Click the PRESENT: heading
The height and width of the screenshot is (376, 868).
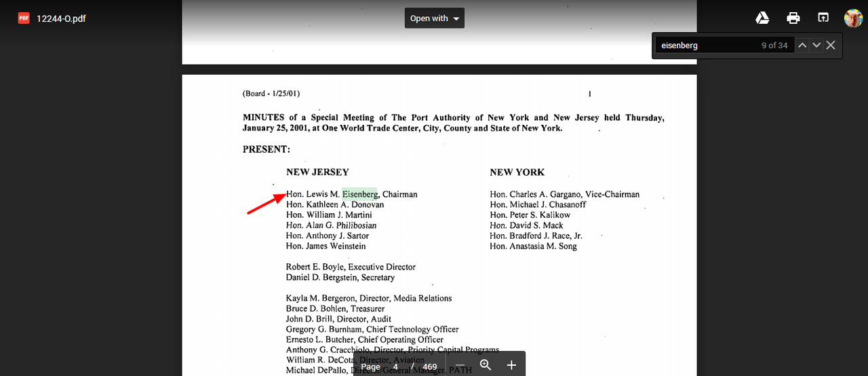(267, 149)
